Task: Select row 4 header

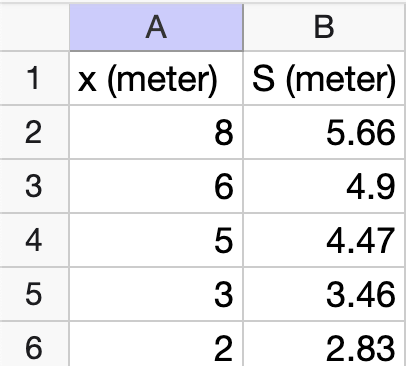Action: [x=34, y=240]
